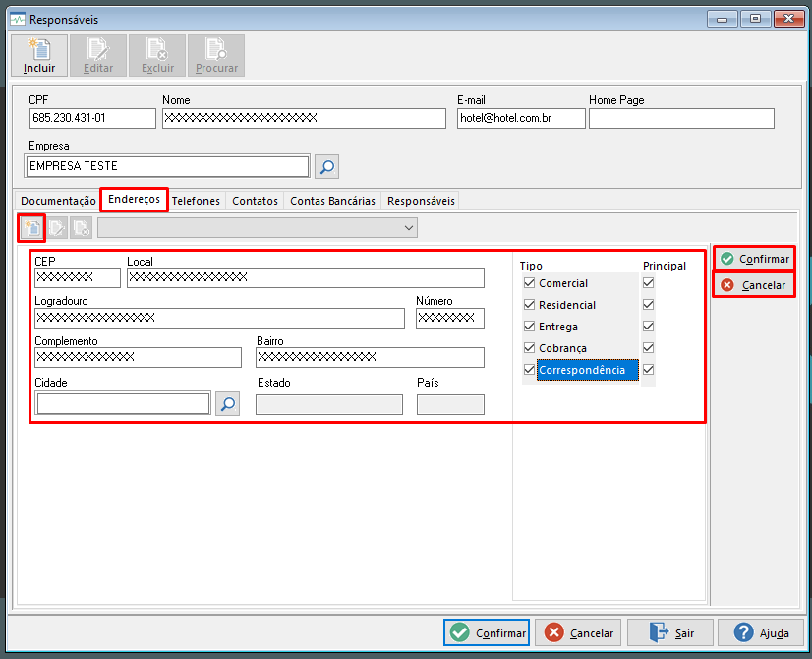Click the Sair button
The height and width of the screenshot is (659, 812).
pos(670,632)
